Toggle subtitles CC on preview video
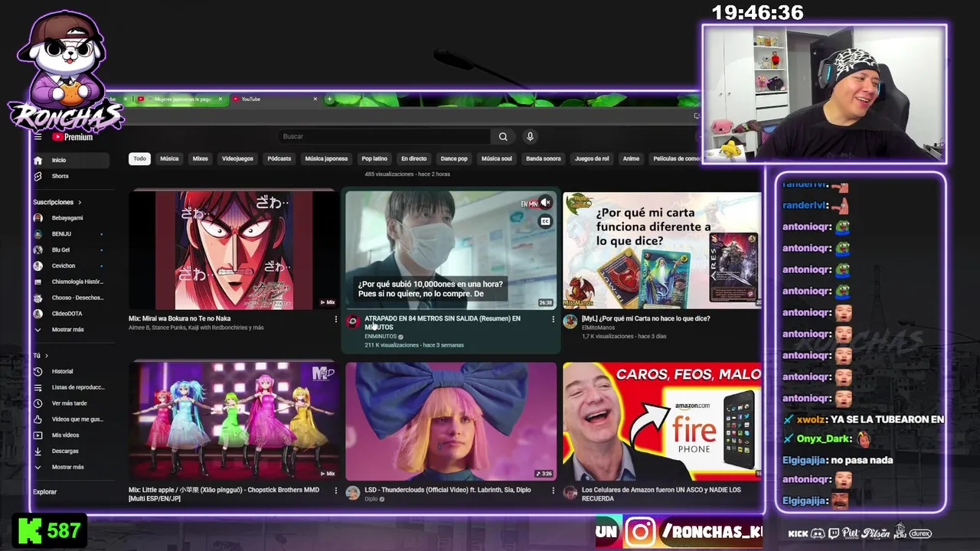This screenshot has width=980, height=551. tap(545, 221)
